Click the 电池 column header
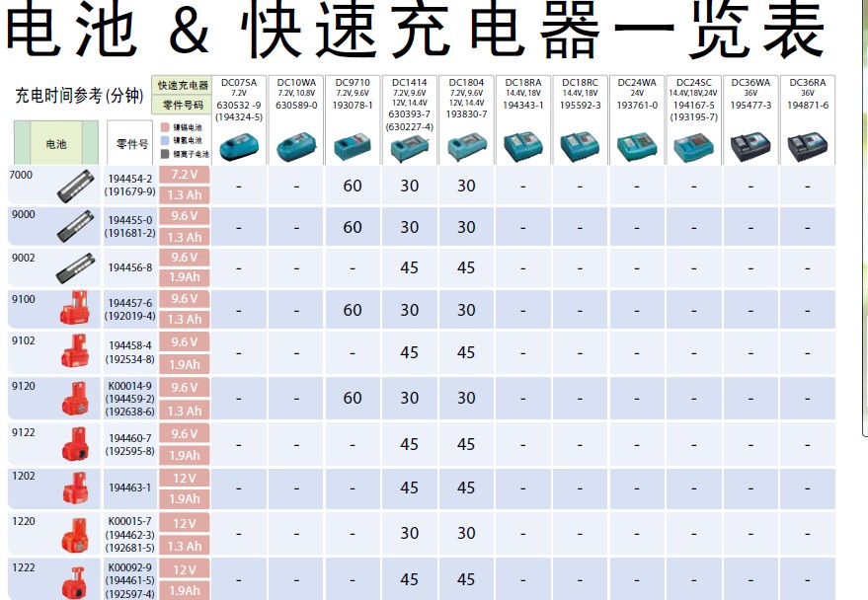 [56, 144]
